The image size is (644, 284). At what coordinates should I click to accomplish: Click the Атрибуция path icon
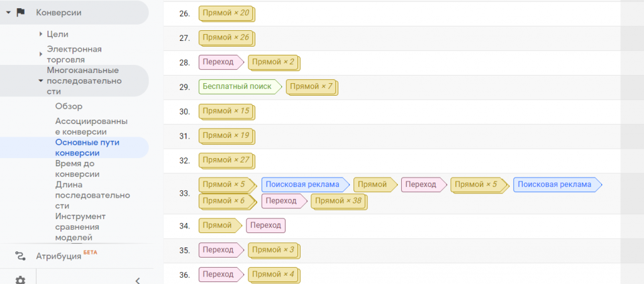click(21, 256)
